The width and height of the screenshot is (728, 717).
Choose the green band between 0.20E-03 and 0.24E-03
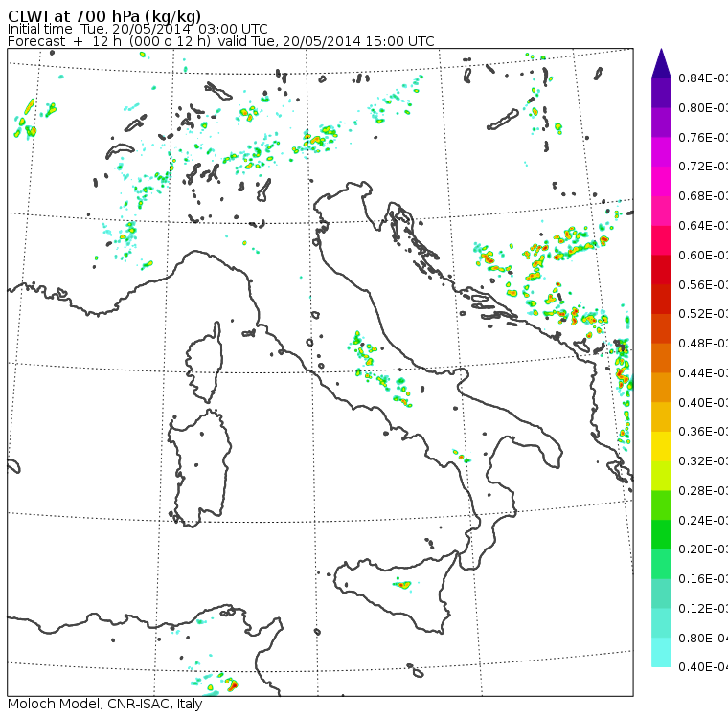pyautogui.click(x=661, y=534)
